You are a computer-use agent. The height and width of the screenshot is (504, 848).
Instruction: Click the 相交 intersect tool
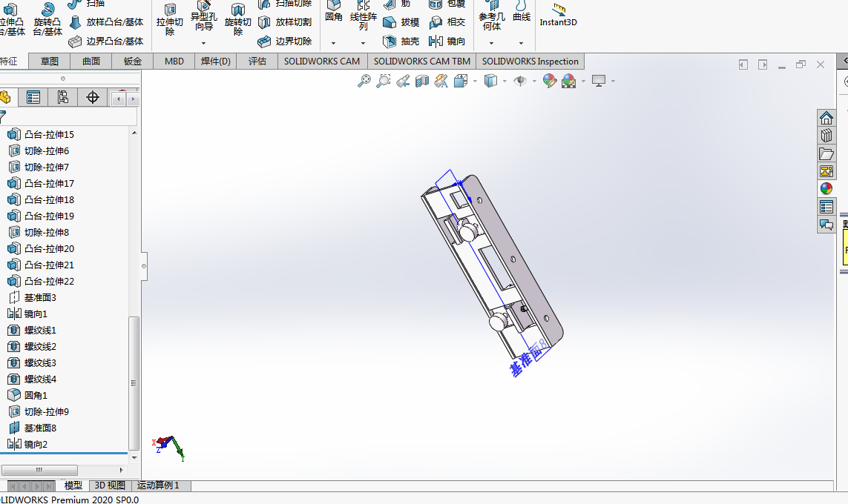tap(447, 22)
